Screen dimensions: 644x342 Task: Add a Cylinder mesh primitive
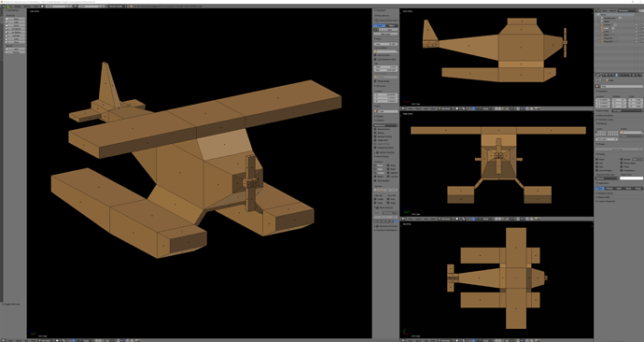click(x=15, y=36)
